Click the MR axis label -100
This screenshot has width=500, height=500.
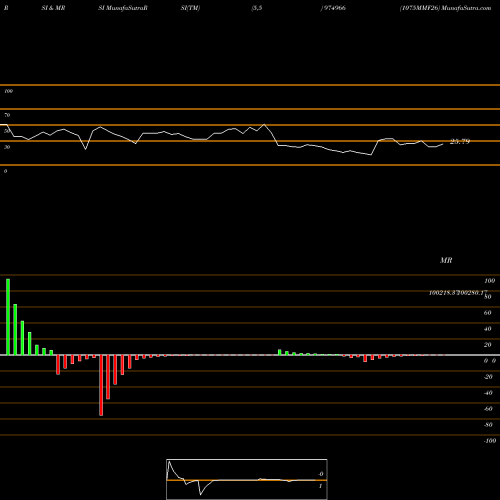[x=489, y=441]
